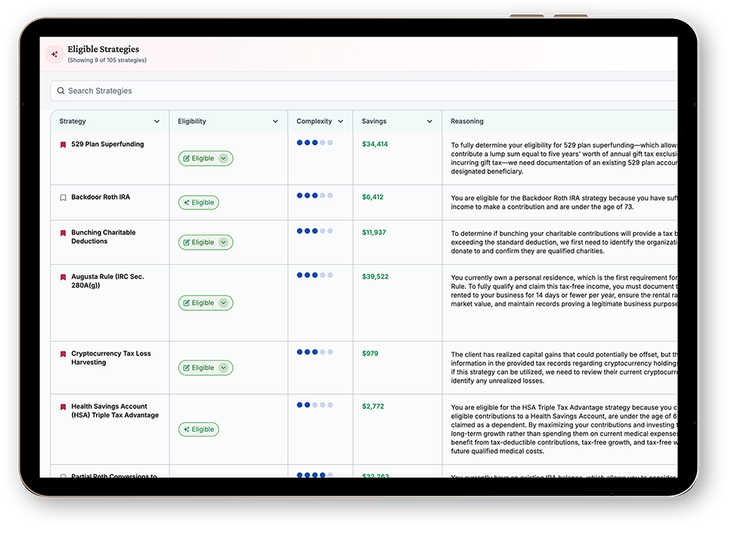Click the sparkle icon in HSA's Eligible badge

(x=185, y=429)
